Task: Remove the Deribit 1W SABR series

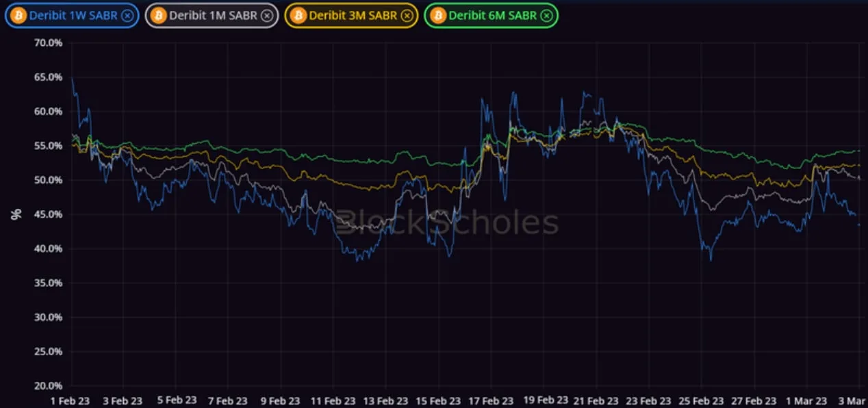Action: pos(127,15)
